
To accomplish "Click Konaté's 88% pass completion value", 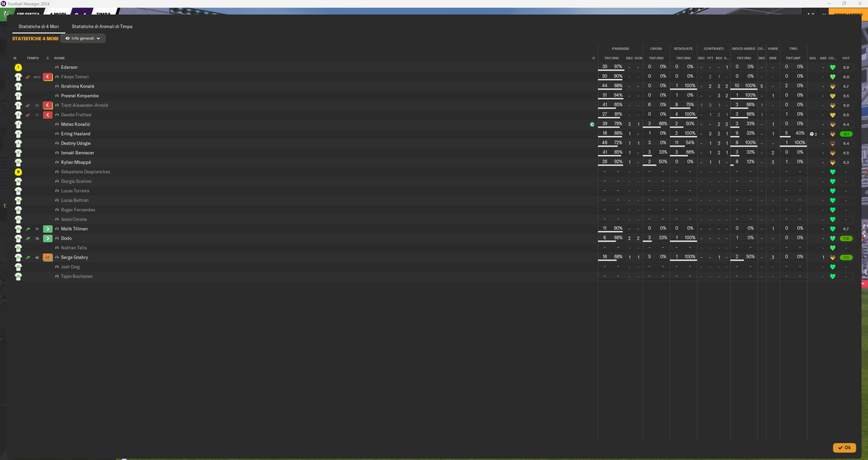I will click(x=618, y=86).
